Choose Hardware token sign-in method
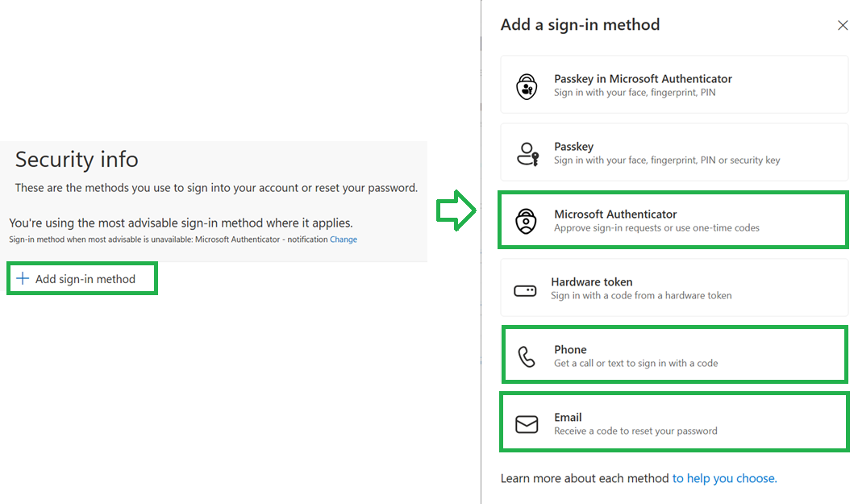Viewport: 858px width, 504px height. [x=674, y=288]
